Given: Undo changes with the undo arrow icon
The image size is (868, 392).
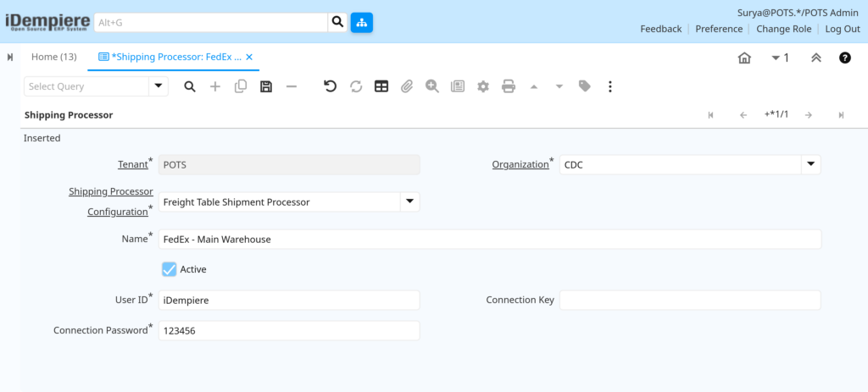Looking at the screenshot, I should (x=331, y=86).
